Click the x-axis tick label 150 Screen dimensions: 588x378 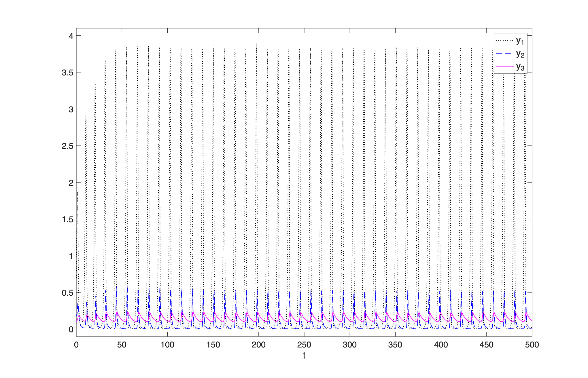pyautogui.click(x=213, y=345)
